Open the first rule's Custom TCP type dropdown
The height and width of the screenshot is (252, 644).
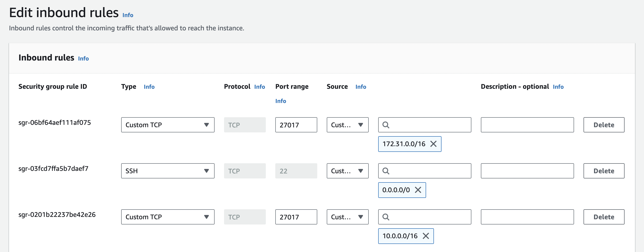click(167, 125)
